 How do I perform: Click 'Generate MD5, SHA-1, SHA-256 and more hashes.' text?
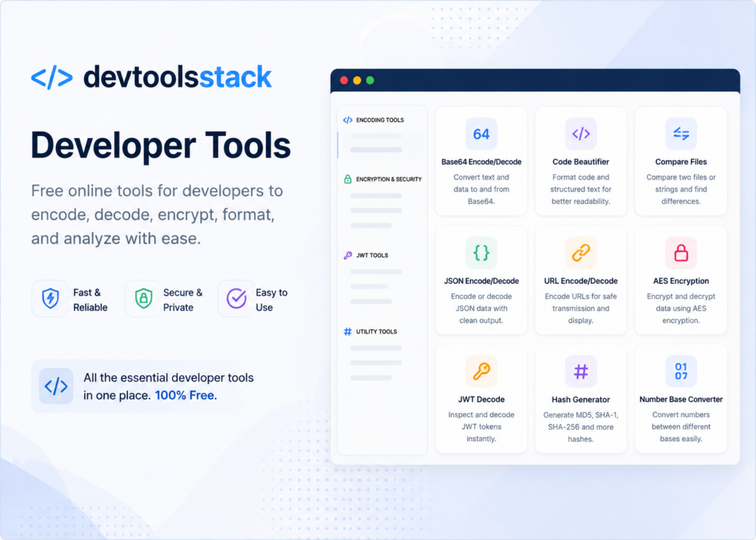[x=580, y=427]
